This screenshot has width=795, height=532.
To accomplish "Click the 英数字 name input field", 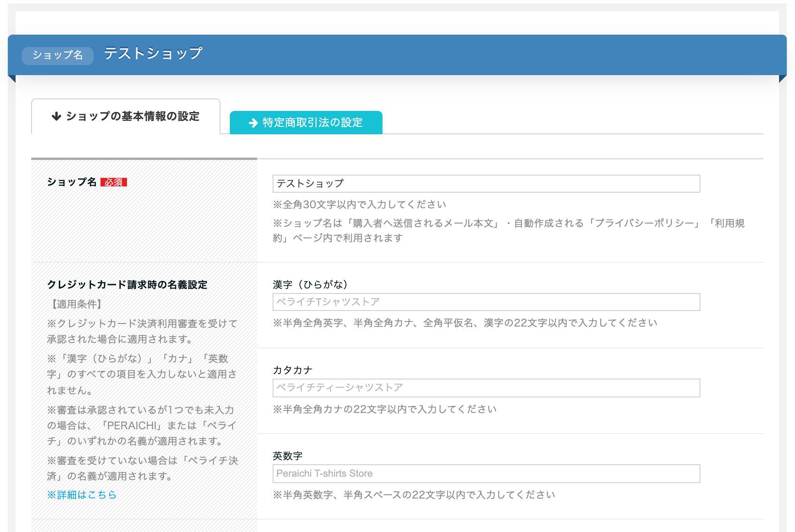I will click(x=486, y=474).
